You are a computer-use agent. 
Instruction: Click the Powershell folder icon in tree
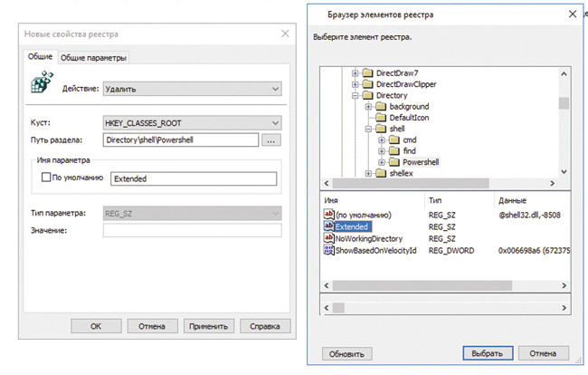[x=395, y=161]
